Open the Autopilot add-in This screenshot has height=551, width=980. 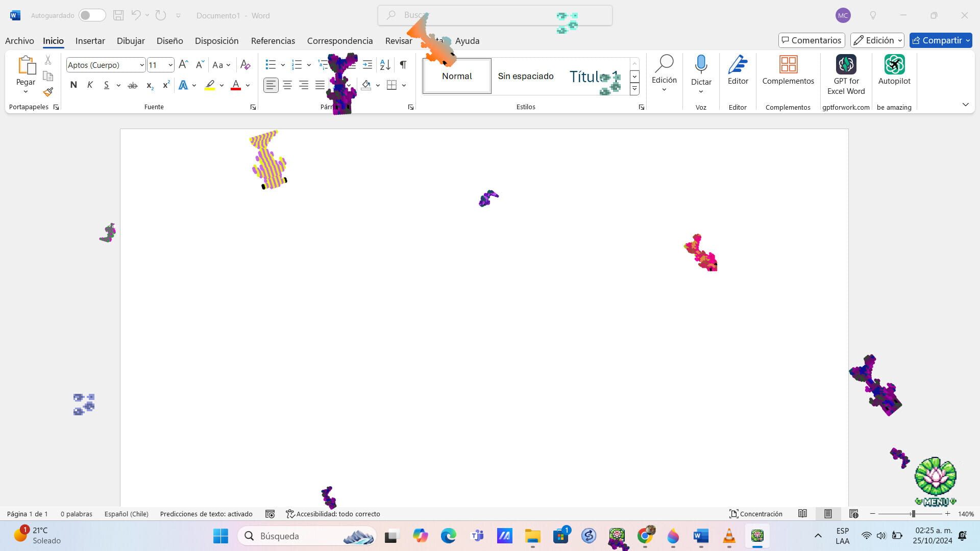(x=894, y=71)
